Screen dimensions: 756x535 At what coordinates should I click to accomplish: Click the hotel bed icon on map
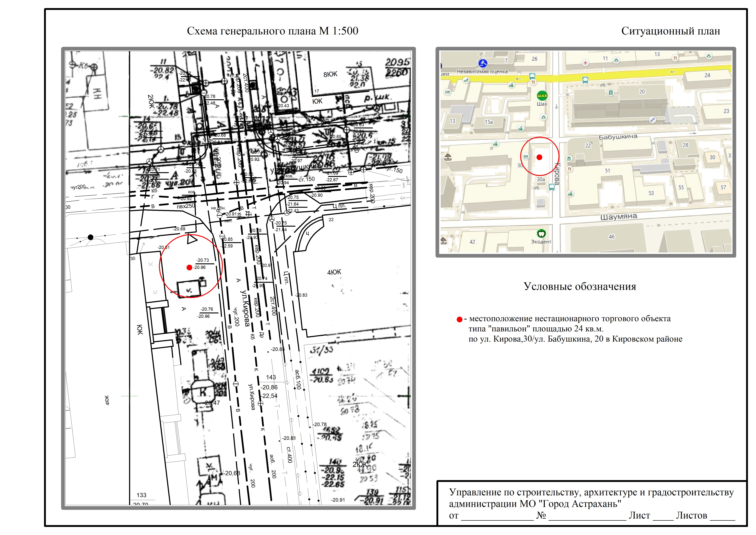447,92
